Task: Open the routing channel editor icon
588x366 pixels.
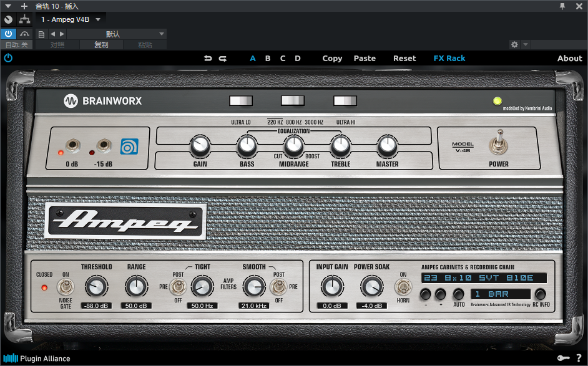Action: coord(25,19)
